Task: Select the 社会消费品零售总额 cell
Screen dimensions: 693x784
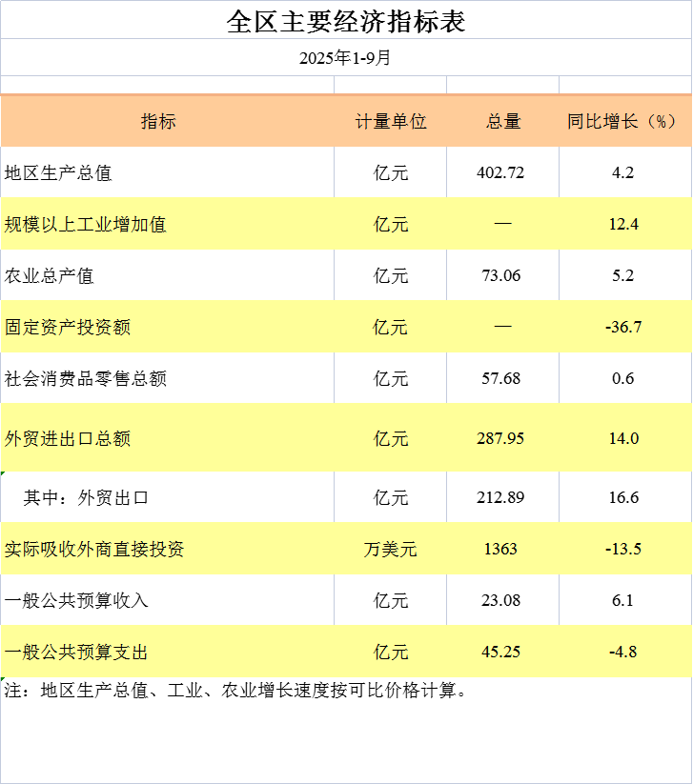Action: point(86,379)
